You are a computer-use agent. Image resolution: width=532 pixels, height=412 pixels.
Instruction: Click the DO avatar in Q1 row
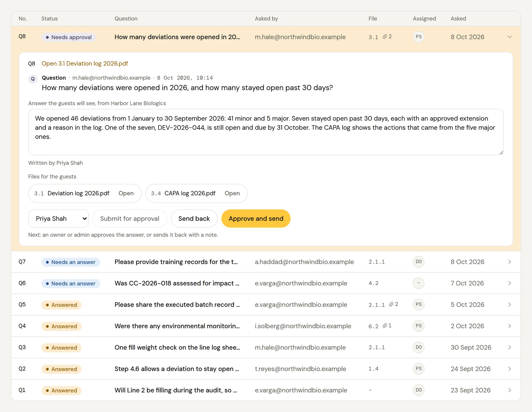pos(419,390)
